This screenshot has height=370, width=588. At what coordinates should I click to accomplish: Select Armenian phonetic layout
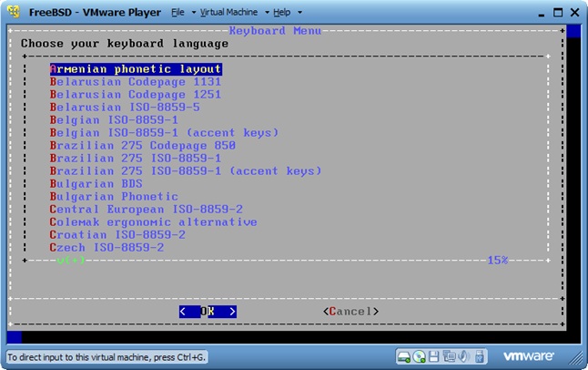136,68
